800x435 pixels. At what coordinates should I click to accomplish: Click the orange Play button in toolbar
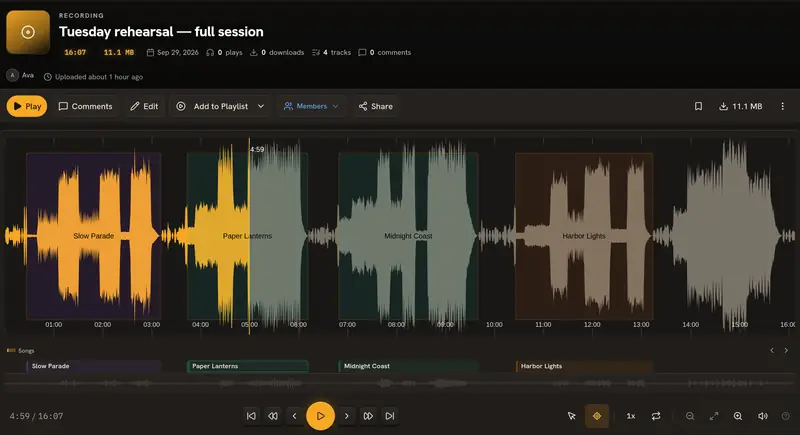coord(27,106)
